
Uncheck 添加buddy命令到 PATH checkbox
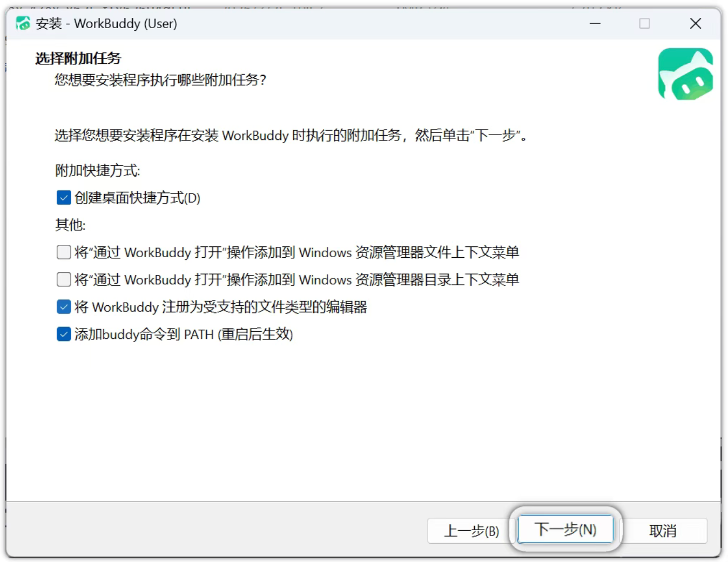pos(64,334)
